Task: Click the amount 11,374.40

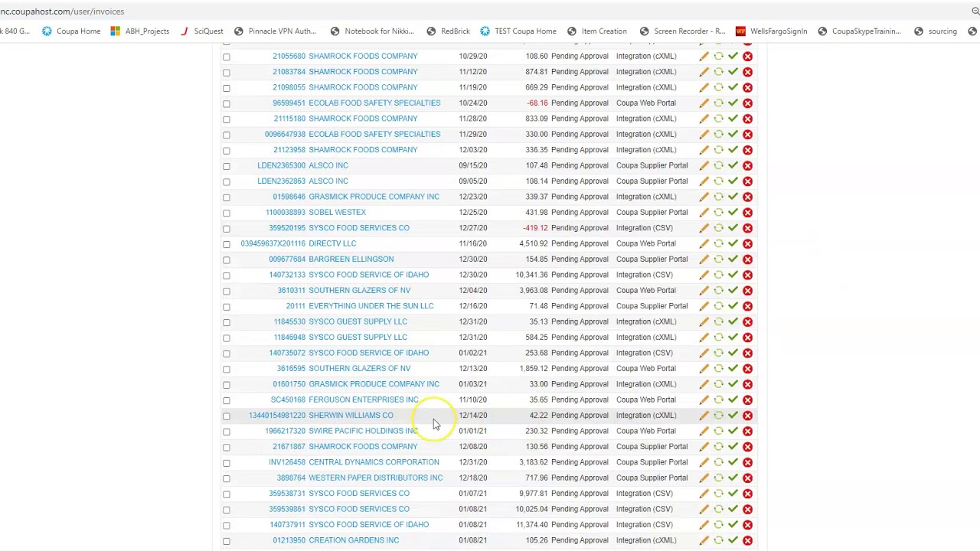Action: (x=532, y=525)
